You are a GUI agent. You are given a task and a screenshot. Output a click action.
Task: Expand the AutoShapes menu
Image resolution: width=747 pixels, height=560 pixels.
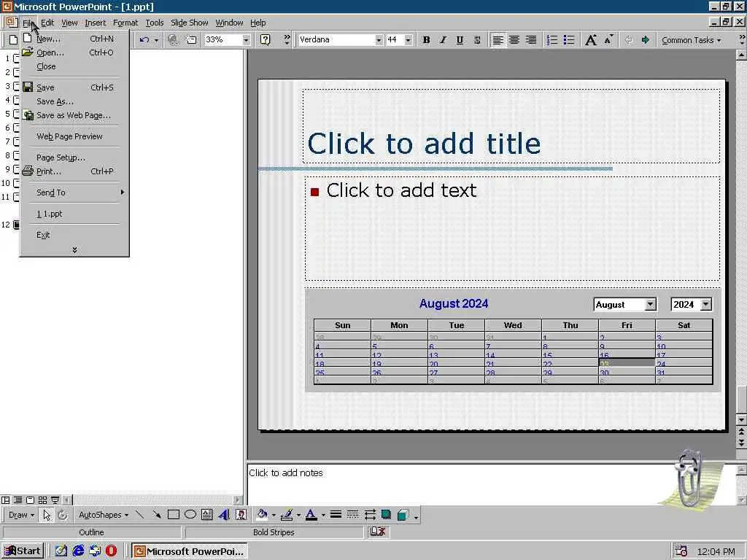[x=104, y=515]
